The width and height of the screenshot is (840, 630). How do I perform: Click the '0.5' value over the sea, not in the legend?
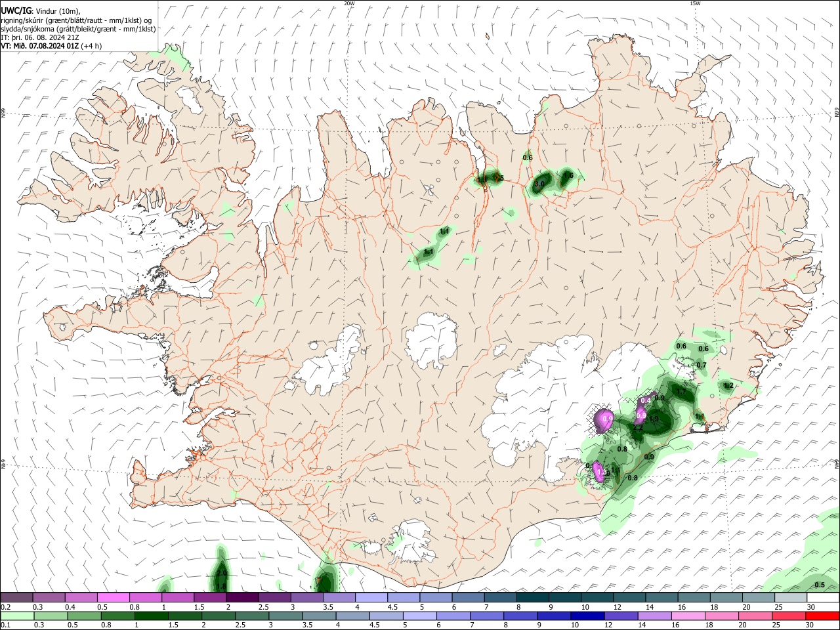[820, 585]
